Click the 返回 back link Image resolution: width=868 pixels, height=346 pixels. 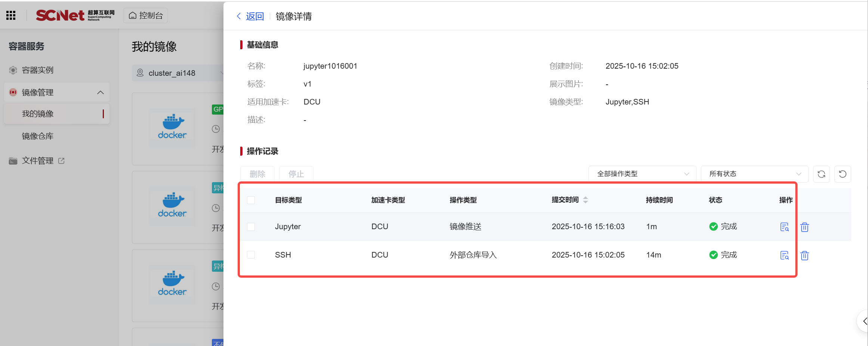[x=250, y=16]
